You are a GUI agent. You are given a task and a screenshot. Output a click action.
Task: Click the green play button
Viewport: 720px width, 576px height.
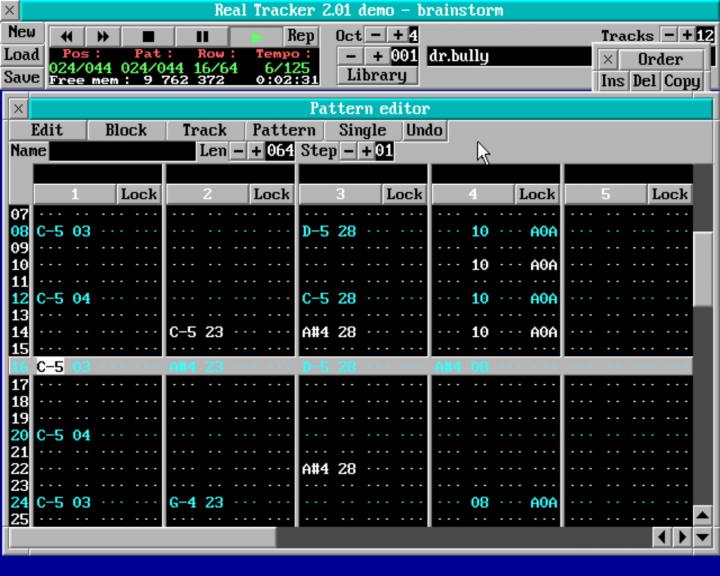(257, 36)
